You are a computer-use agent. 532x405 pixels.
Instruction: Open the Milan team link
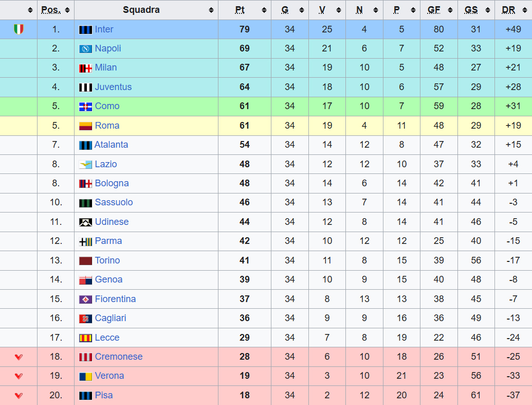[x=106, y=67]
